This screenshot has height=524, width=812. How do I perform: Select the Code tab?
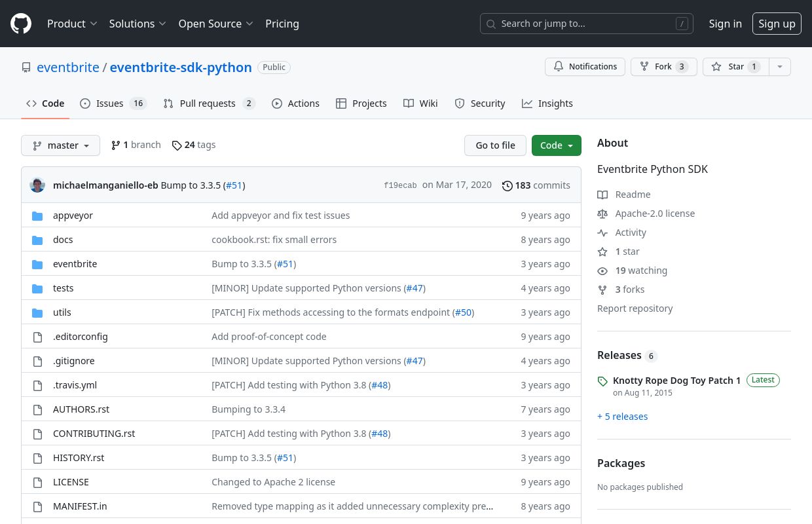(x=45, y=103)
